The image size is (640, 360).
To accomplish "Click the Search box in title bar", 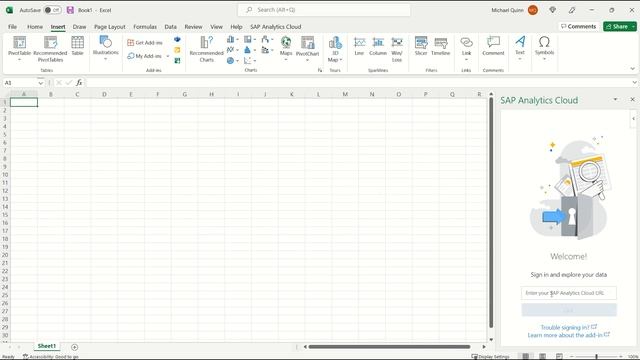I will click(324, 10).
